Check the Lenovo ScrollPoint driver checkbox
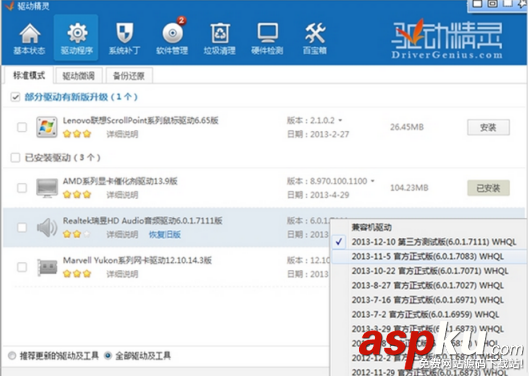The width and height of the screenshot is (529, 376). coord(22,127)
